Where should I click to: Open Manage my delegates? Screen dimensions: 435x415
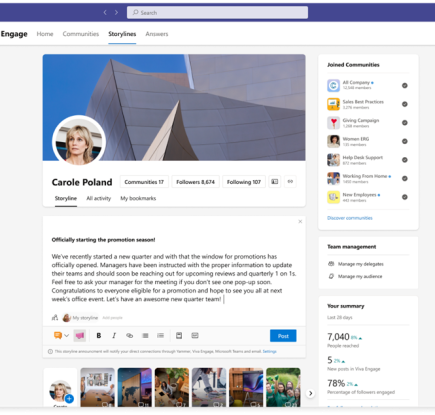coord(356,264)
